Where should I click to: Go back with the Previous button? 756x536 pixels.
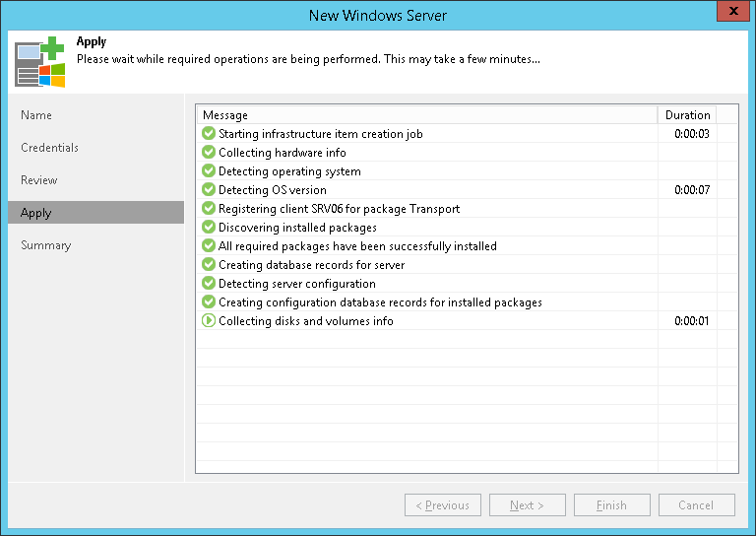pyautogui.click(x=443, y=505)
